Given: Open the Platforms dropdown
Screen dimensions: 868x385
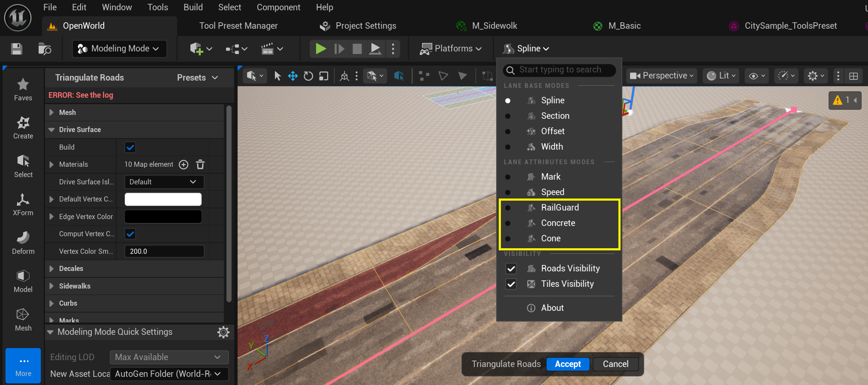Looking at the screenshot, I should point(450,49).
